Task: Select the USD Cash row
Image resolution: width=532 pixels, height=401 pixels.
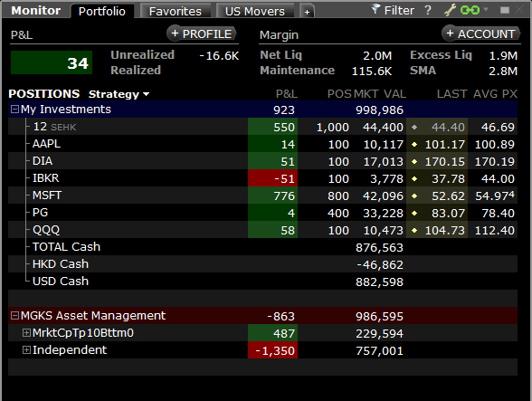Action: coord(263,282)
